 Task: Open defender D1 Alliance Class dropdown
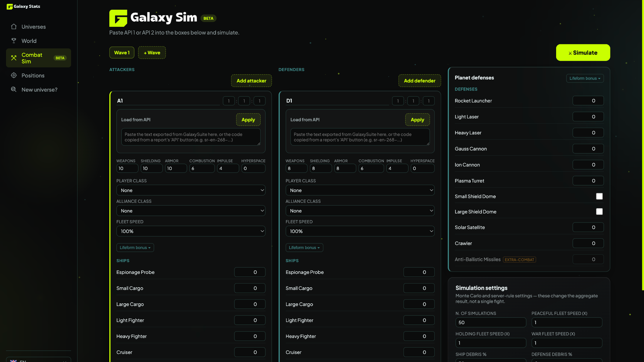point(360,211)
